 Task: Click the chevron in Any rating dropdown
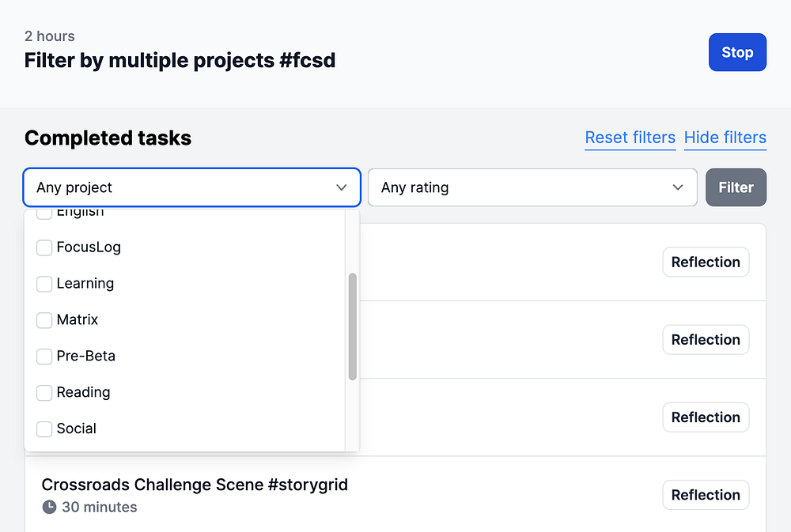678,187
